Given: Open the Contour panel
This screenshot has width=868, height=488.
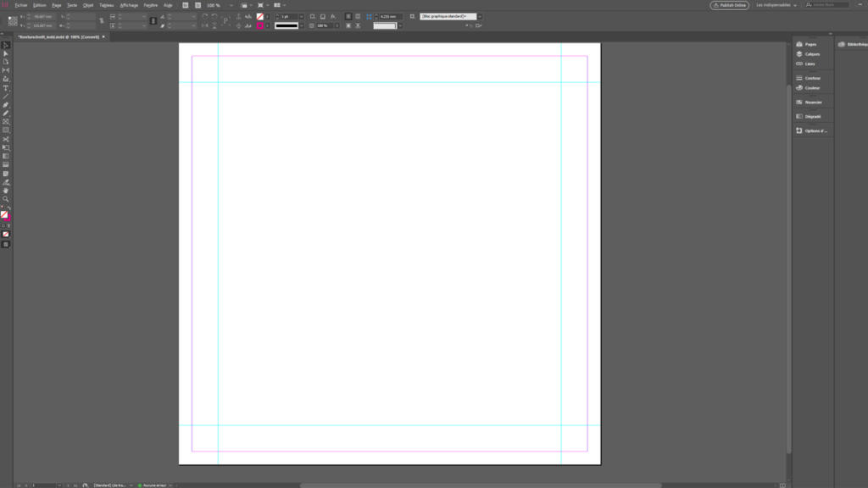Looking at the screenshot, I should 808,78.
